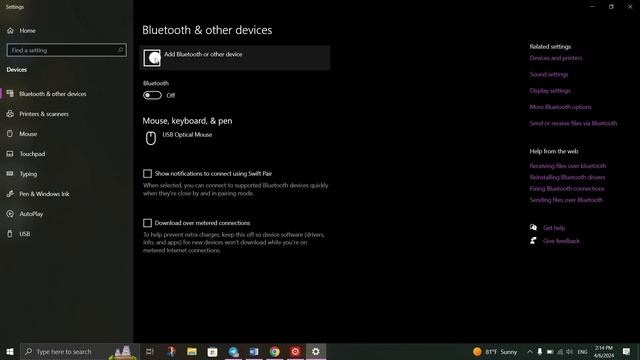Open Microsoft Store from the taskbar

212,351
